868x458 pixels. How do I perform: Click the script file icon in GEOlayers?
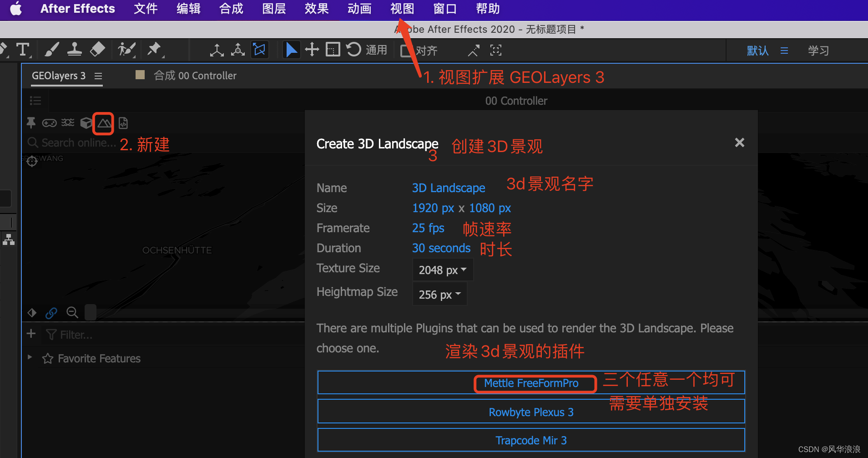pos(123,123)
